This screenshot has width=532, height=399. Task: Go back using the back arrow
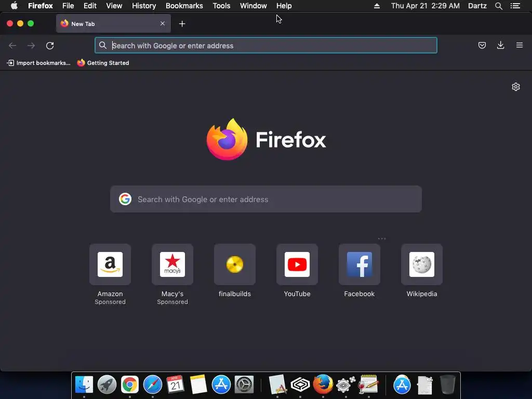click(x=12, y=46)
